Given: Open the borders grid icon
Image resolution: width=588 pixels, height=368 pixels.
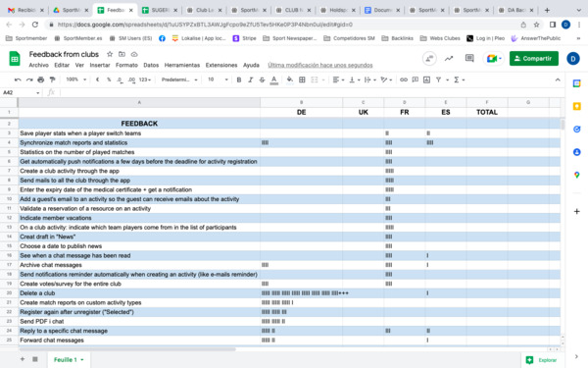Looking at the screenshot, I should pos(302,79).
